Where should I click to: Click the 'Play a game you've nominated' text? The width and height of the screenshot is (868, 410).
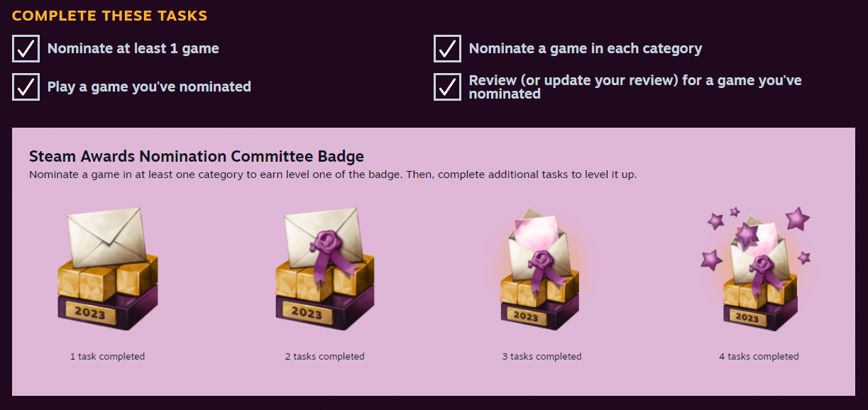[x=149, y=87]
